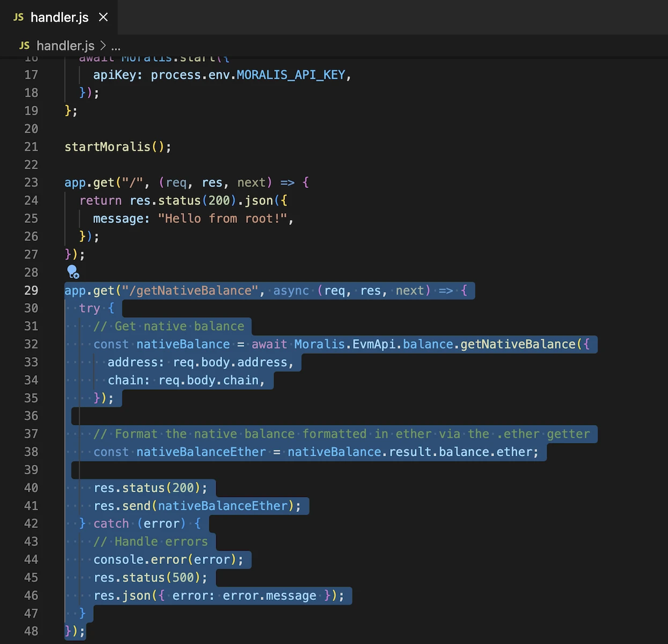Click nativeBalanceEther declaration on line 38
Viewport: 668px width, 644px height.
(x=201, y=452)
